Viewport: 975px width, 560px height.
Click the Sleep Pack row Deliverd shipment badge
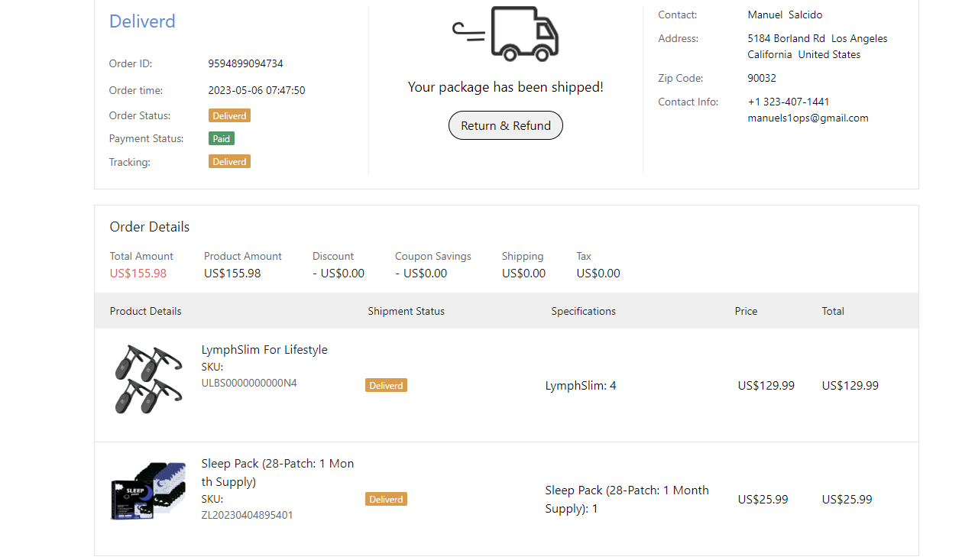pos(386,500)
